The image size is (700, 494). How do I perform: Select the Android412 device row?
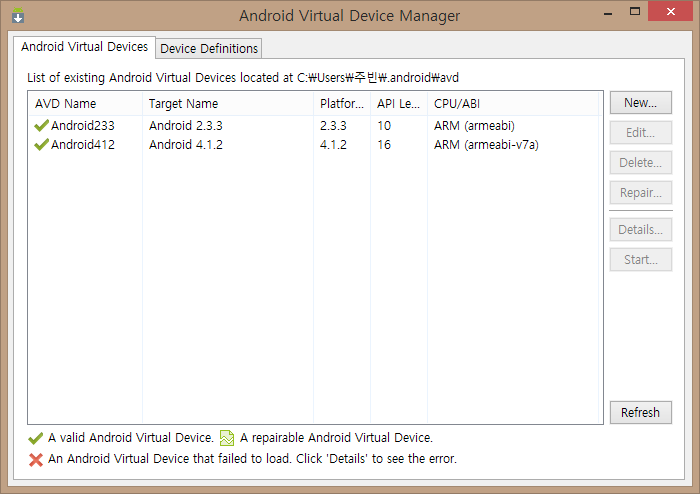pos(313,145)
